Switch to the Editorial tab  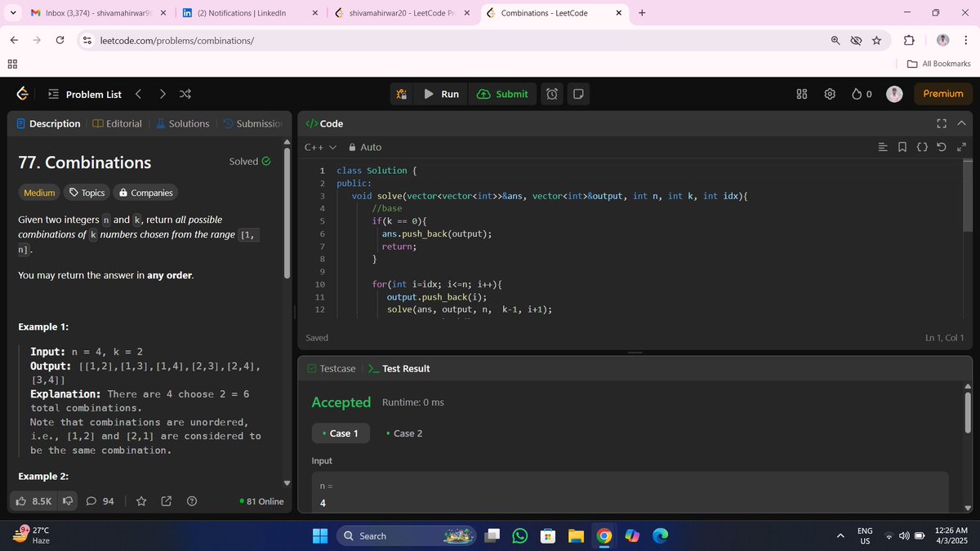point(117,123)
